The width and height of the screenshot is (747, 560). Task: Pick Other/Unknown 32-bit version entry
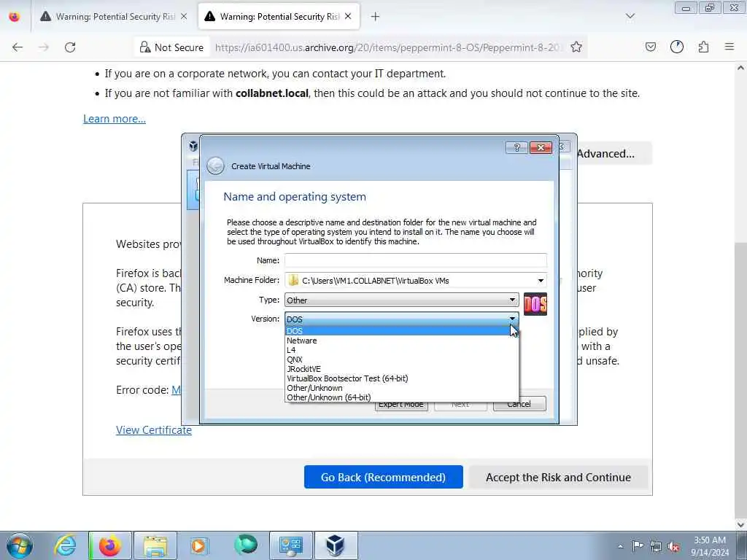click(x=401, y=388)
